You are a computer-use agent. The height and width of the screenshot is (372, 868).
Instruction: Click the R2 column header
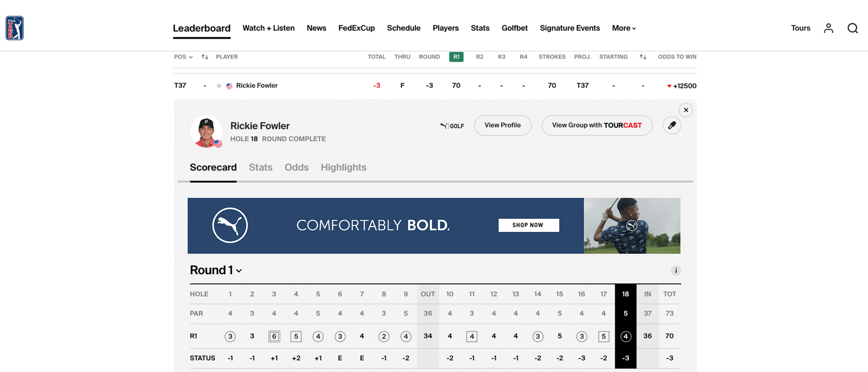pyautogui.click(x=479, y=57)
